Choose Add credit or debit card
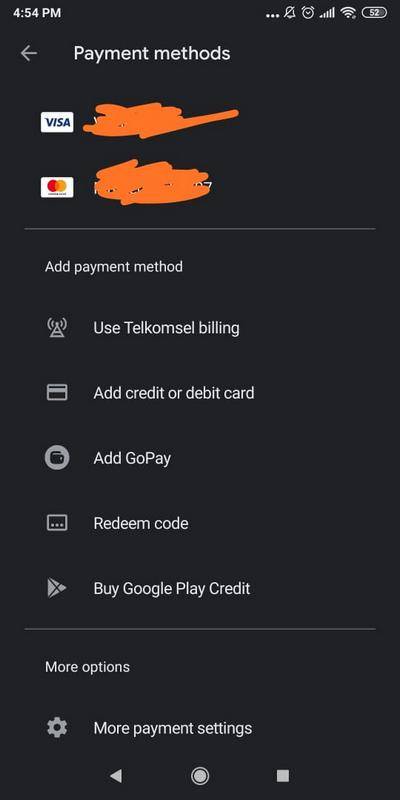 tap(200, 393)
